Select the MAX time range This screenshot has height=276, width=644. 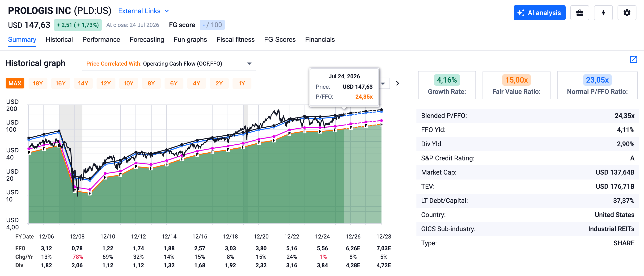[15, 84]
